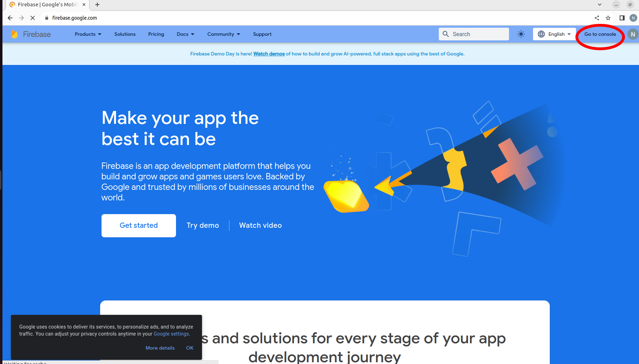639x364 pixels.
Task: Click the globe language icon
Action: (x=542, y=34)
